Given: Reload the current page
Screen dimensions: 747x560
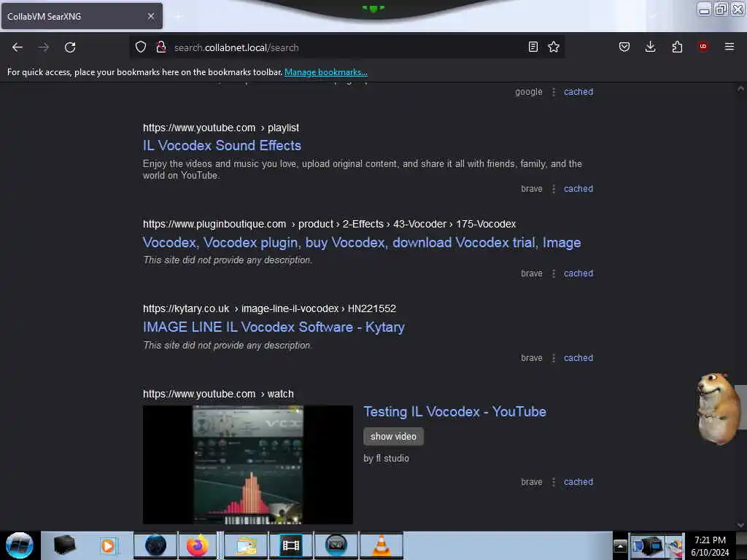Looking at the screenshot, I should coord(70,47).
